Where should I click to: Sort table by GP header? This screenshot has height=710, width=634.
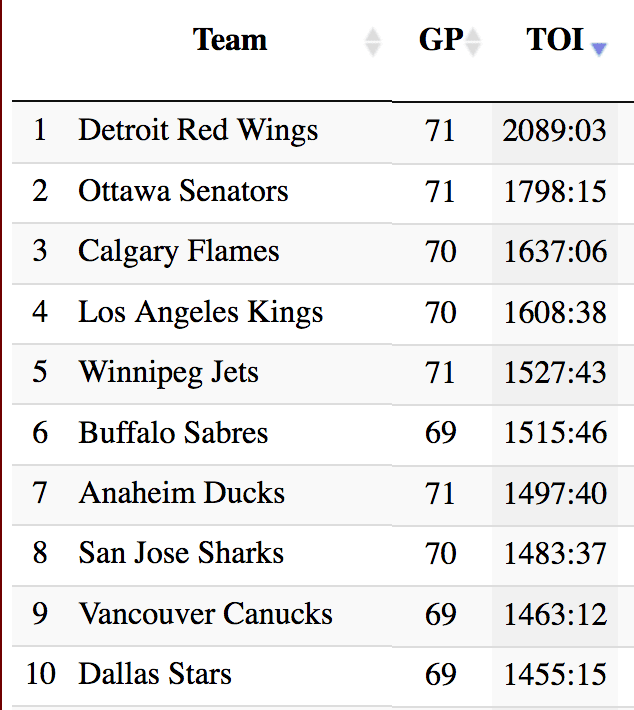[440, 40]
